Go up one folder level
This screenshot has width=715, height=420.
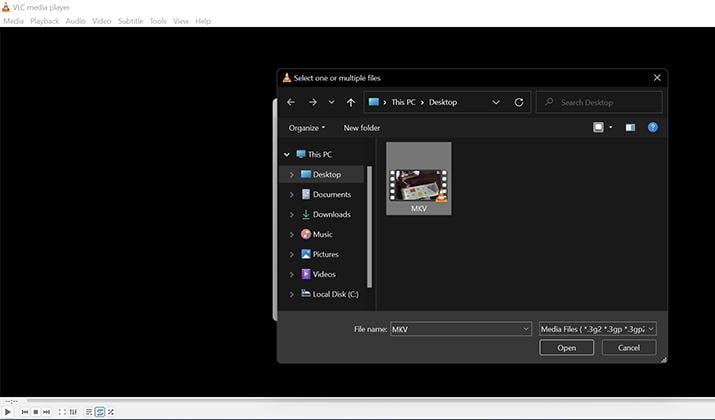point(351,102)
